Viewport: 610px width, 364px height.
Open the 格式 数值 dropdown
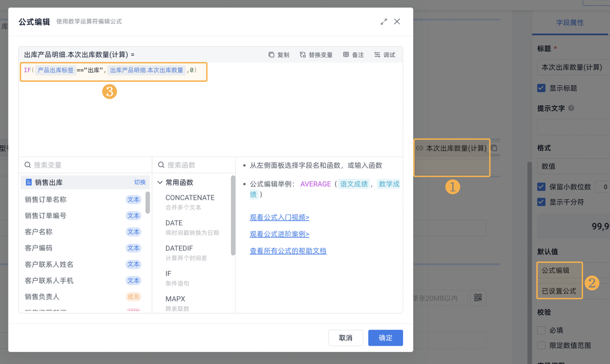click(x=573, y=166)
